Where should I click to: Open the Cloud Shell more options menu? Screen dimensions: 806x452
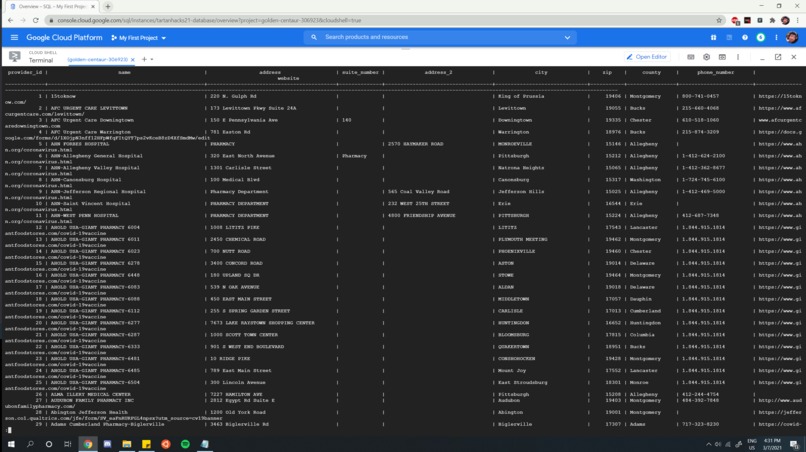(x=738, y=57)
